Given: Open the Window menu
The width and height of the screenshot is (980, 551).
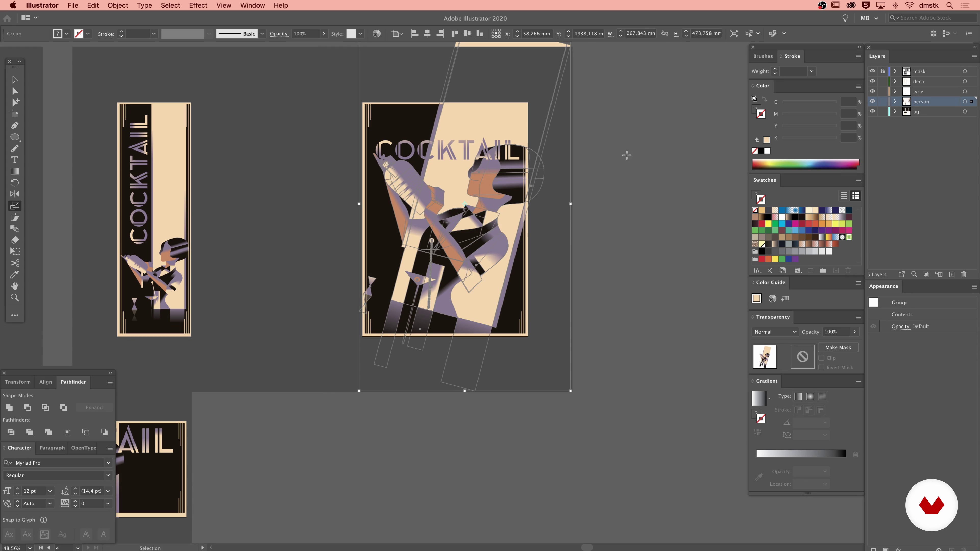Looking at the screenshot, I should coord(252,5).
